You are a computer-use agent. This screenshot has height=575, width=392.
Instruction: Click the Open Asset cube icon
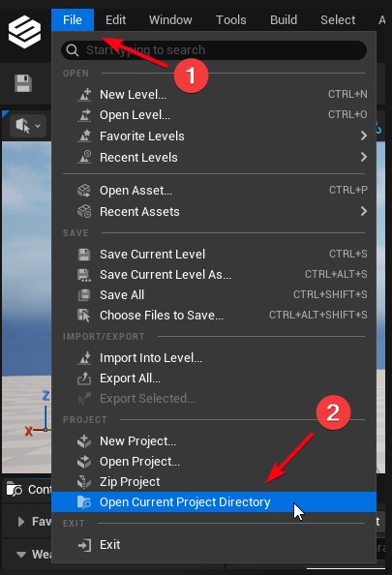click(84, 191)
